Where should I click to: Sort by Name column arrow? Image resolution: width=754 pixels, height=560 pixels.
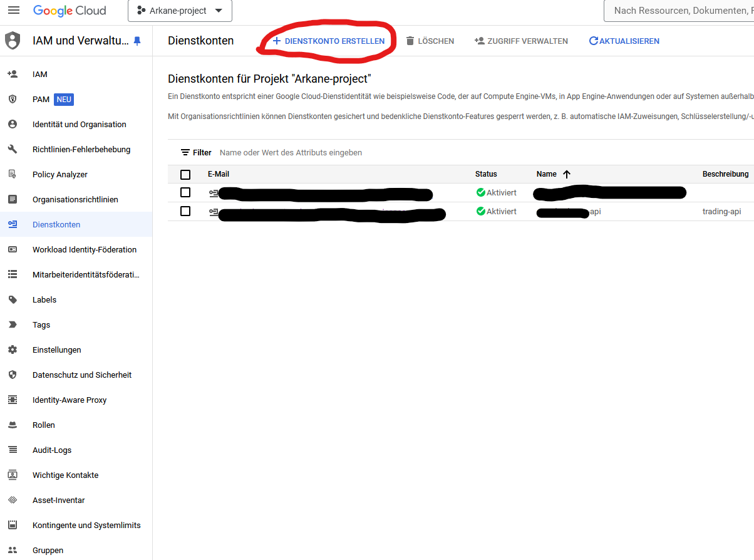click(x=567, y=175)
